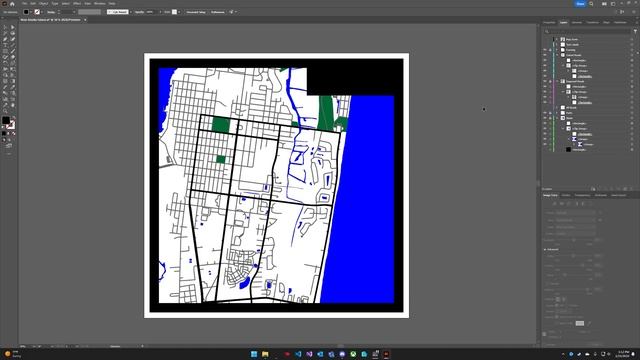640x360 pixels.
Task: Open the File menu
Action: pos(24,4)
